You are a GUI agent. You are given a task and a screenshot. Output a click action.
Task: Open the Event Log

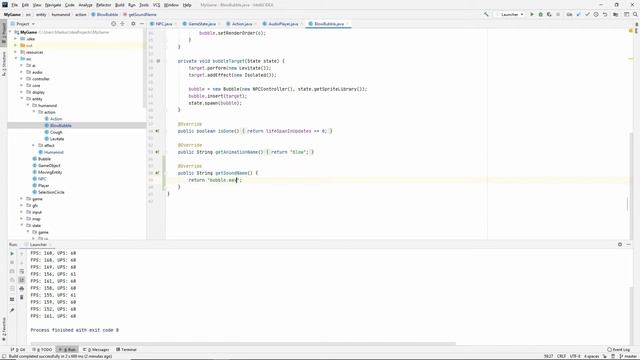618,350
